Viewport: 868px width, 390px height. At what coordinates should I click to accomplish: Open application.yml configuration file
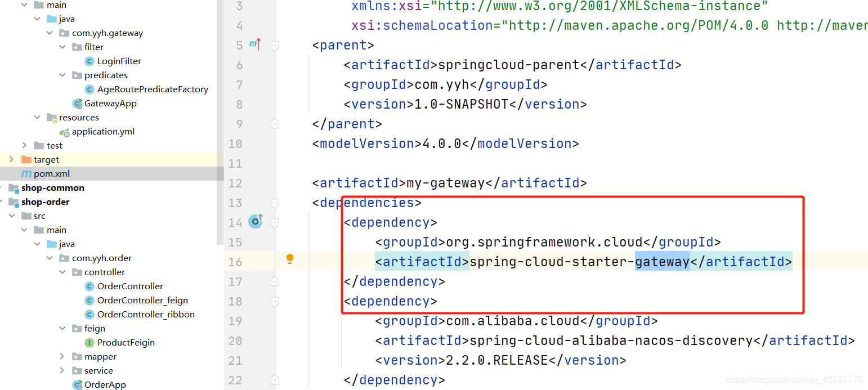[x=102, y=132]
